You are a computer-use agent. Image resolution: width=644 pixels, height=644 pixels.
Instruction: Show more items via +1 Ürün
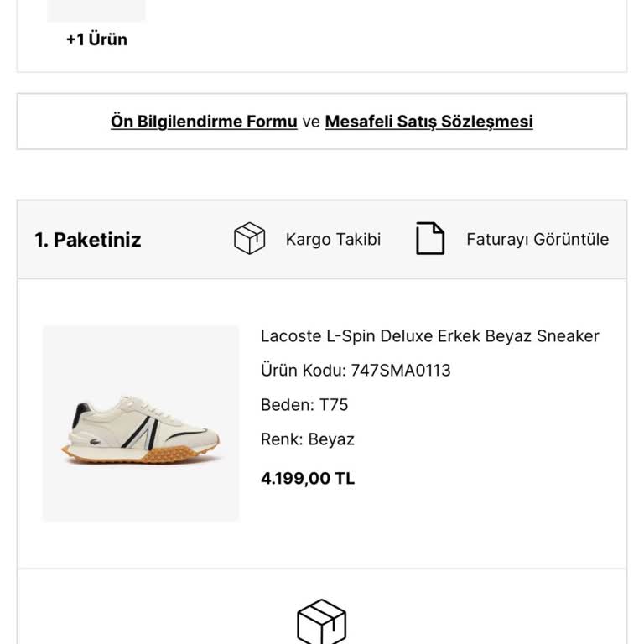tap(97, 39)
